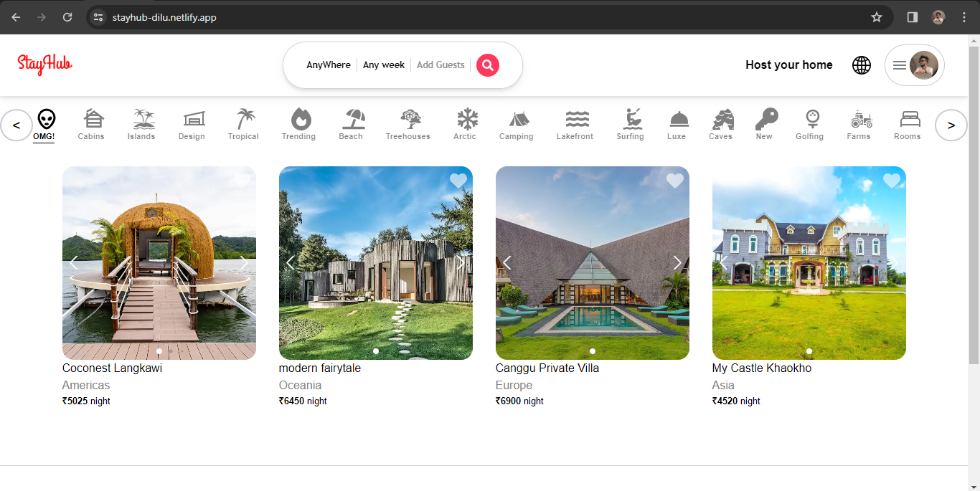Choose the Arctic snowflake category

point(465,124)
